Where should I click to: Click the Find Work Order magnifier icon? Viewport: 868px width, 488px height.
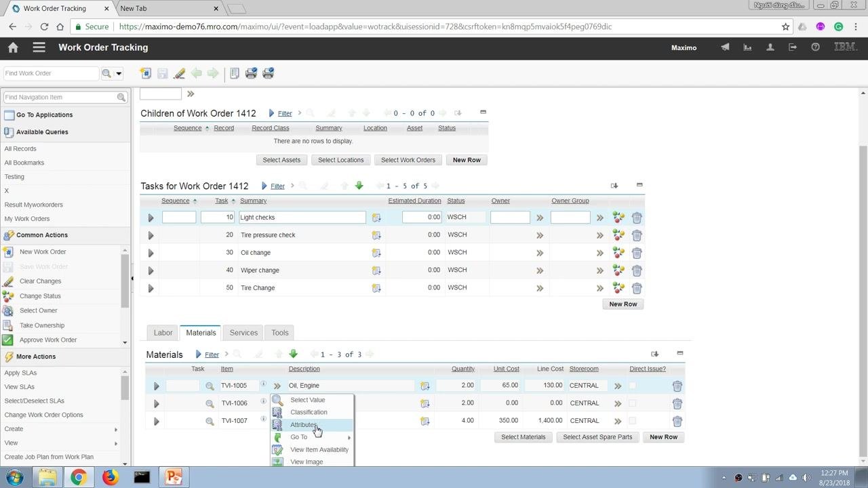pyautogui.click(x=106, y=73)
